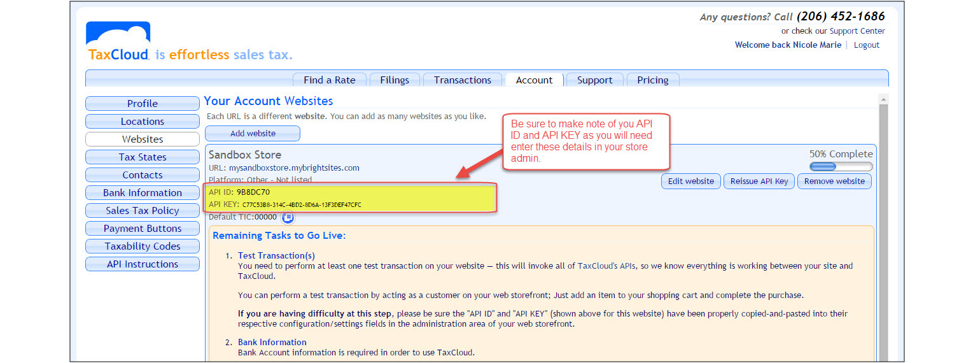Open Tax States in the sidebar

click(x=143, y=157)
